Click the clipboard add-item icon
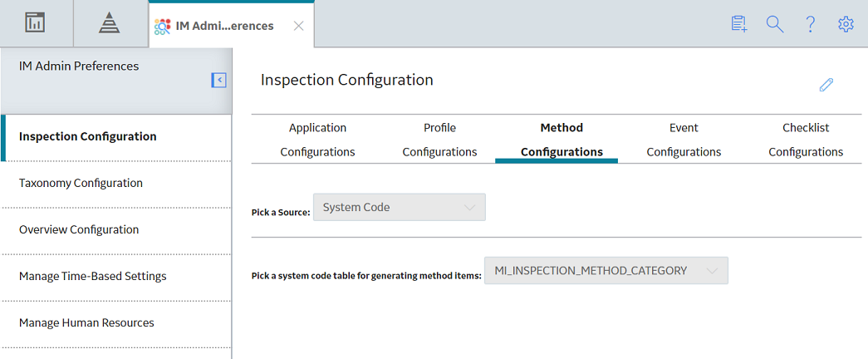The width and height of the screenshot is (868, 359). [739, 24]
